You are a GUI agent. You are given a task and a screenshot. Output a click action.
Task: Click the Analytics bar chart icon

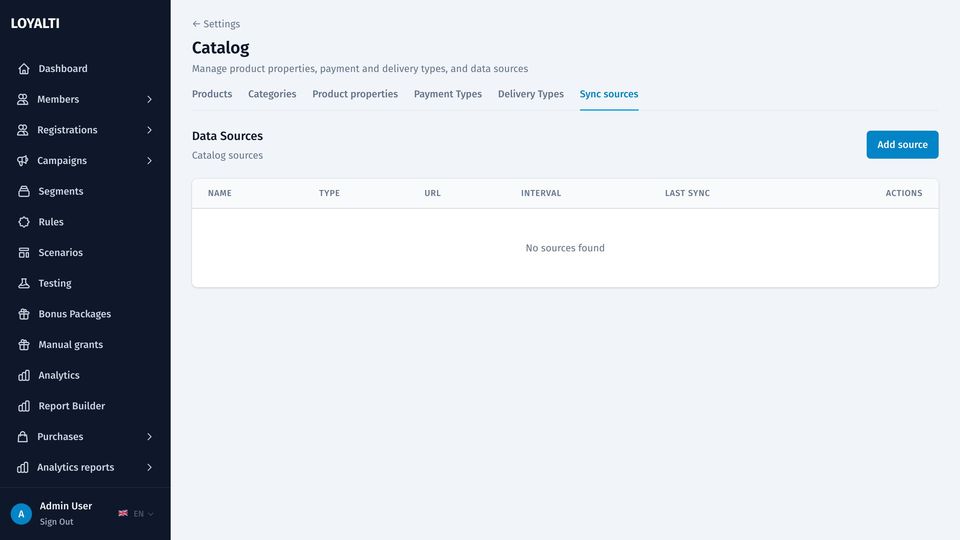click(x=24, y=375)
